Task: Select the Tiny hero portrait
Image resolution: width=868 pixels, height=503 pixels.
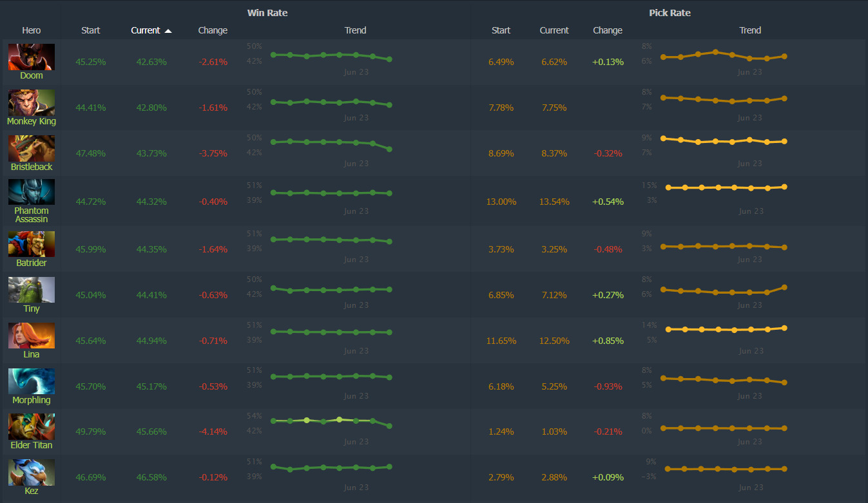Action: click(x=31, y=290)
